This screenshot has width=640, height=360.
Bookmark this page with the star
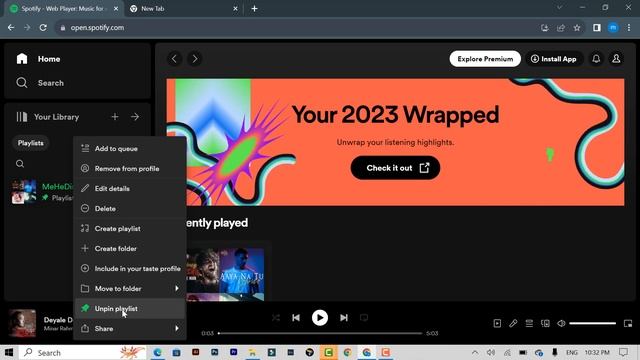[x=577, y=28]
